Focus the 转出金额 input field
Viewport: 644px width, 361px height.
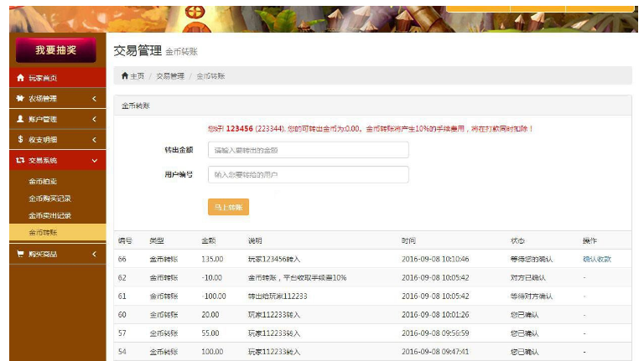[x=309, y=150]
